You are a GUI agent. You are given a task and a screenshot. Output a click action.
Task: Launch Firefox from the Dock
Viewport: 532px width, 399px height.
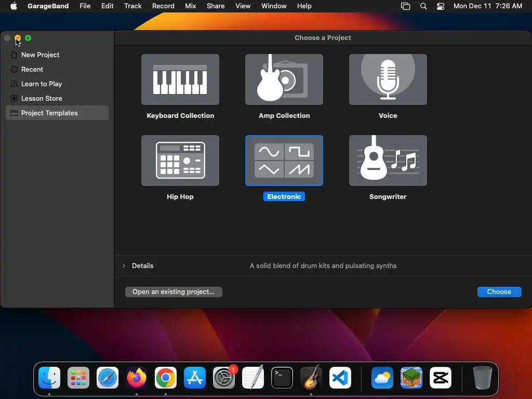click(x=137, y=378)
